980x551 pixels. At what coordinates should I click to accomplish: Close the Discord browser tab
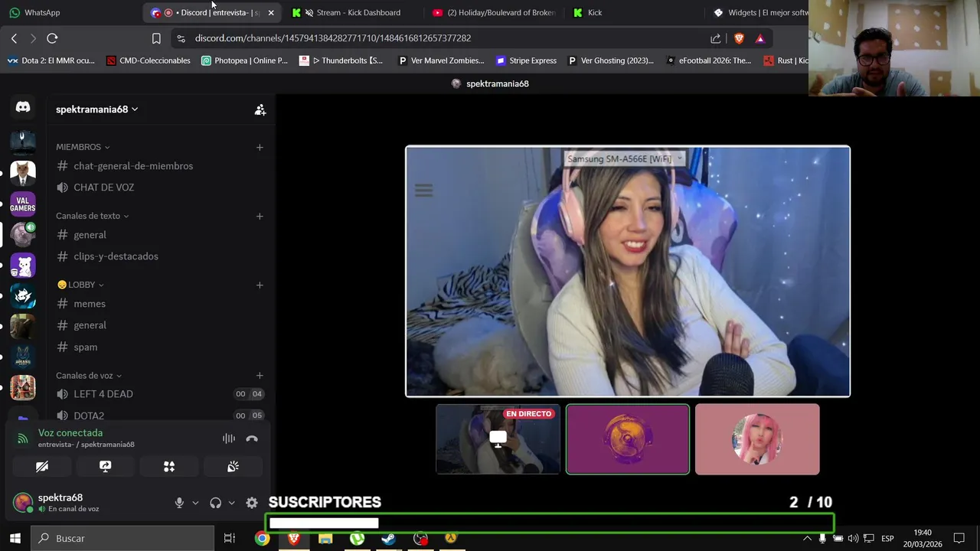click(x=270, y=12)
